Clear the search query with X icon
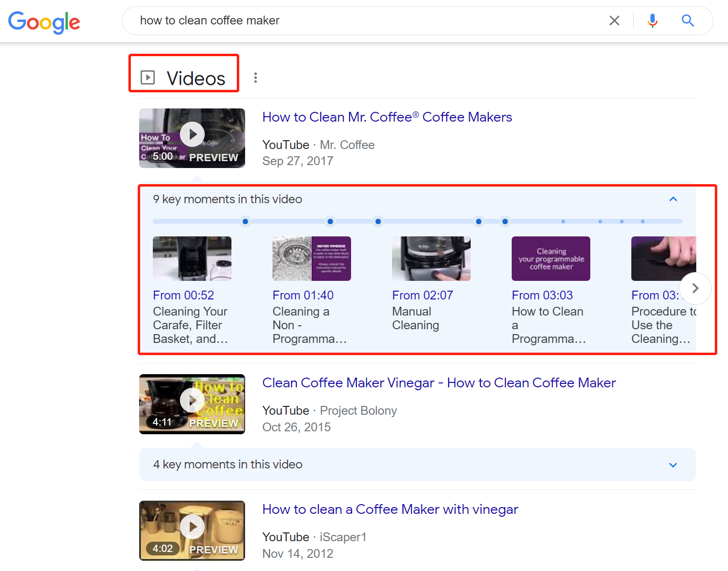 point(614,21)
